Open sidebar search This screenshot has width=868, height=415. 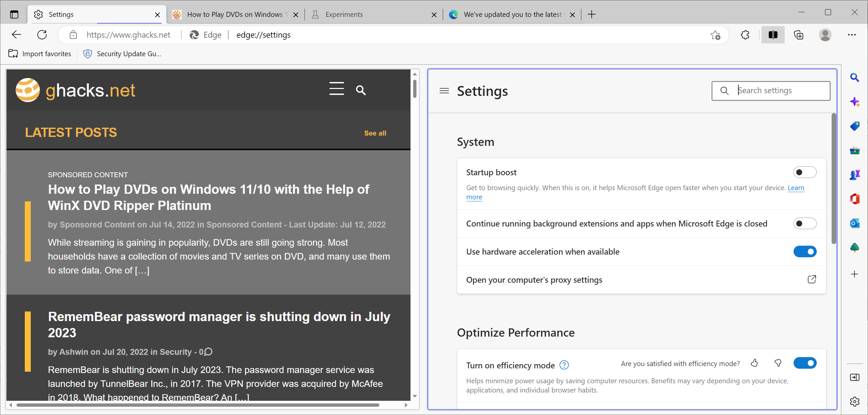point(855,77)
